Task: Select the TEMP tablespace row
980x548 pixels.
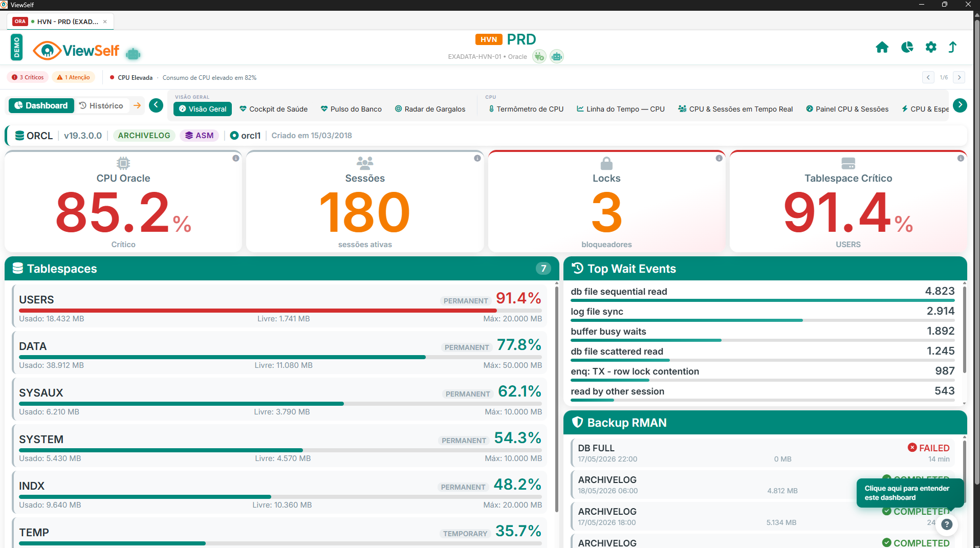Action: (279, 533)
